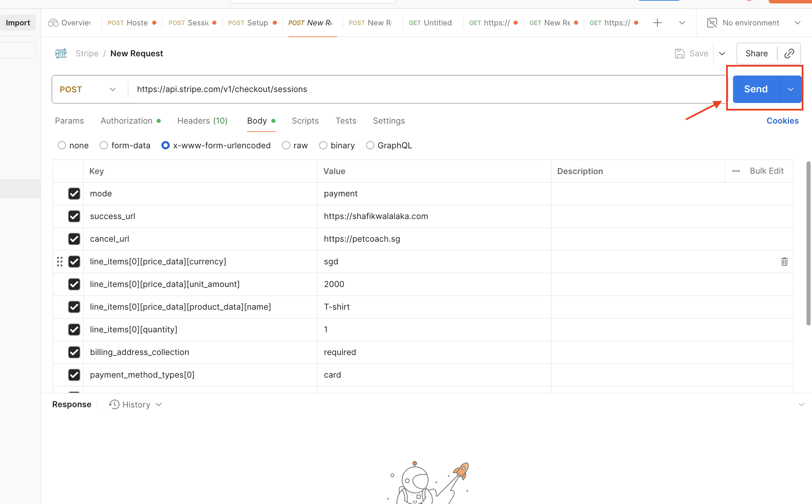This screenshot has width=812, height=504.
Task: Toggle payment_method_types checkbox
Action: pos(74,375)
